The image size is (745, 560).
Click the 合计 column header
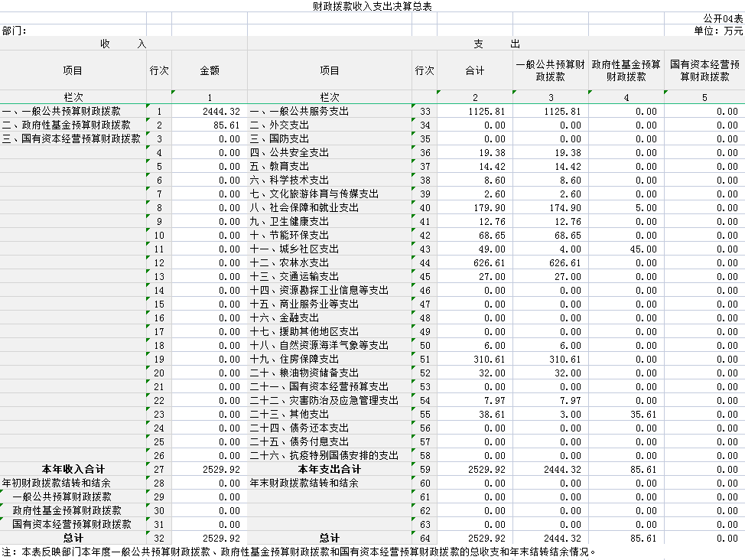coord(474,70)
